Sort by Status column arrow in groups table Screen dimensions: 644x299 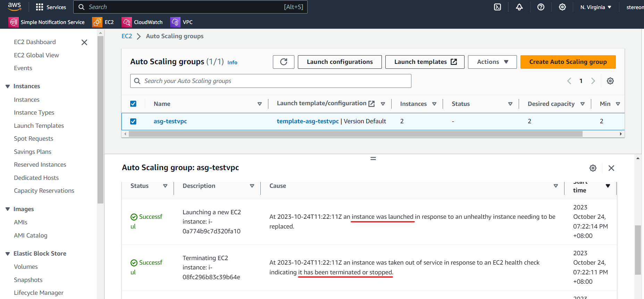tap(510, 104)
